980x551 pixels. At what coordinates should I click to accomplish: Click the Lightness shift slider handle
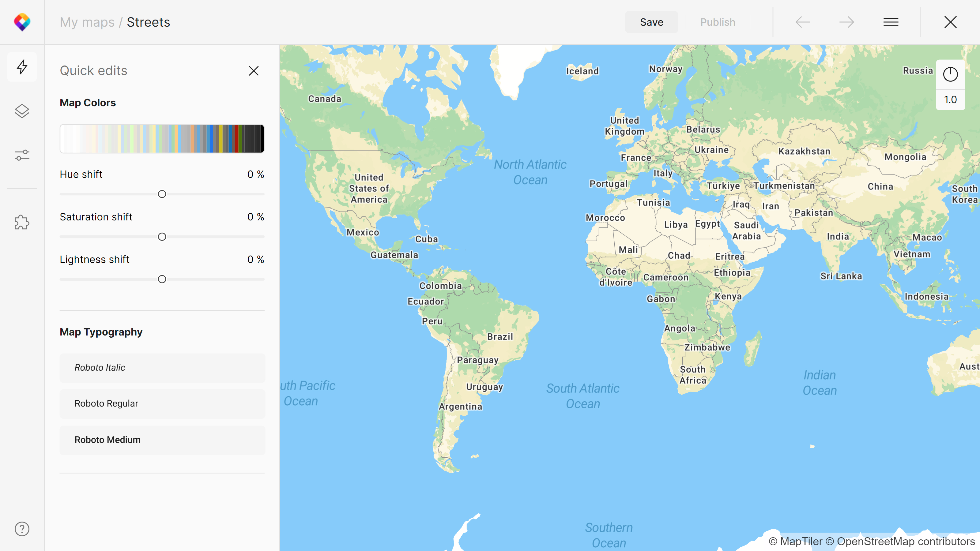(x=162, y=279)
